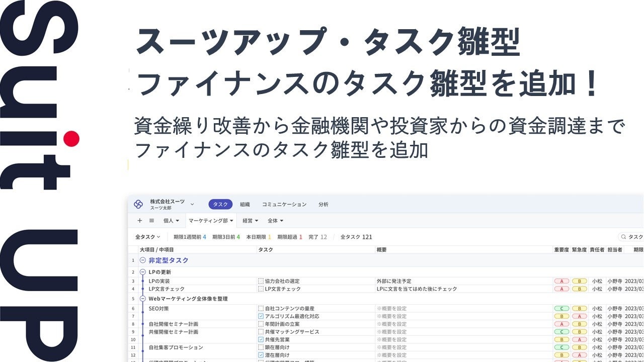Click urgency badge B in 年間計画の立案 row
Screen dimensions: 644x362
tap(579, 324)
